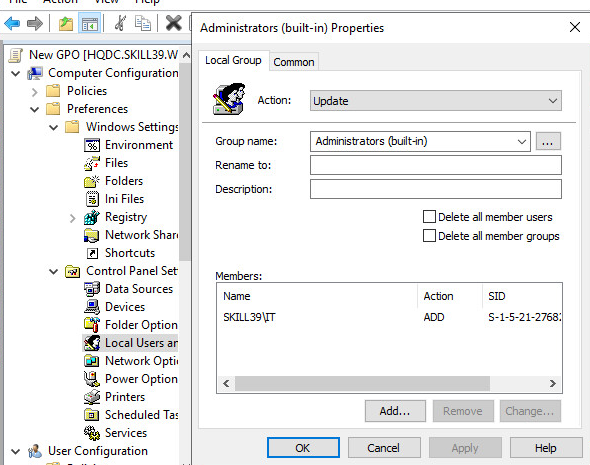This screenshot has width=590, height=465.
Task: Click the Add... button
Action: 395,411
